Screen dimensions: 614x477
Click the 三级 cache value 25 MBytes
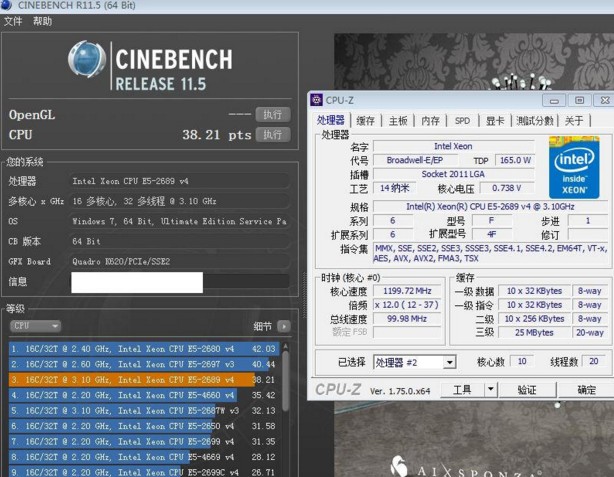coord(534,333)
